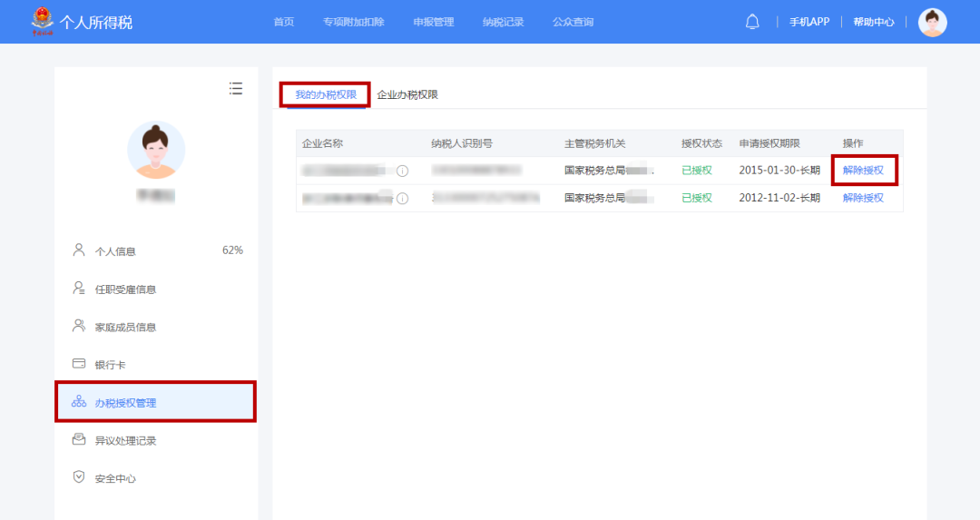Select the 我的办税权限 tab
The image size is (980, 520).
[326, 94]
